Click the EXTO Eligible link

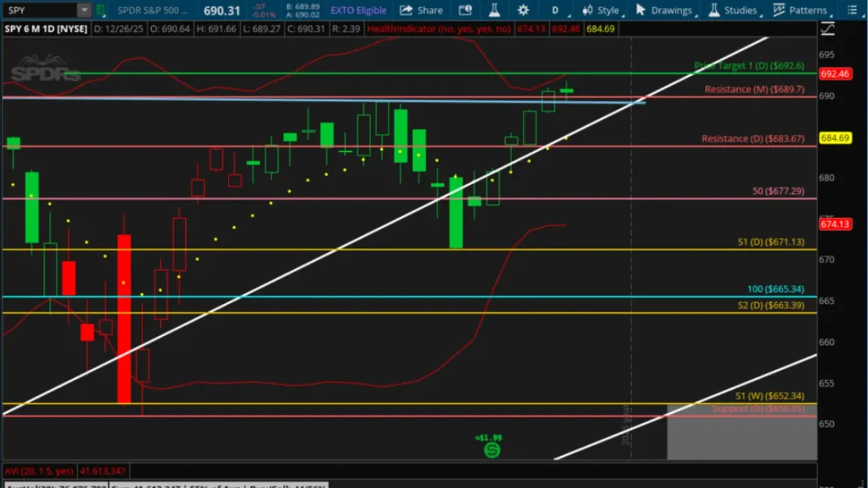point(358,9)
